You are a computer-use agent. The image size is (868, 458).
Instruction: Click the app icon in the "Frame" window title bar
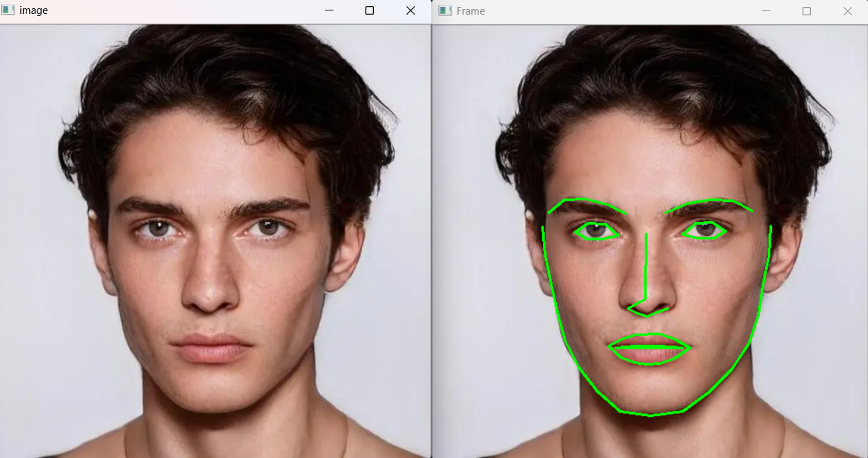(445, 10)
